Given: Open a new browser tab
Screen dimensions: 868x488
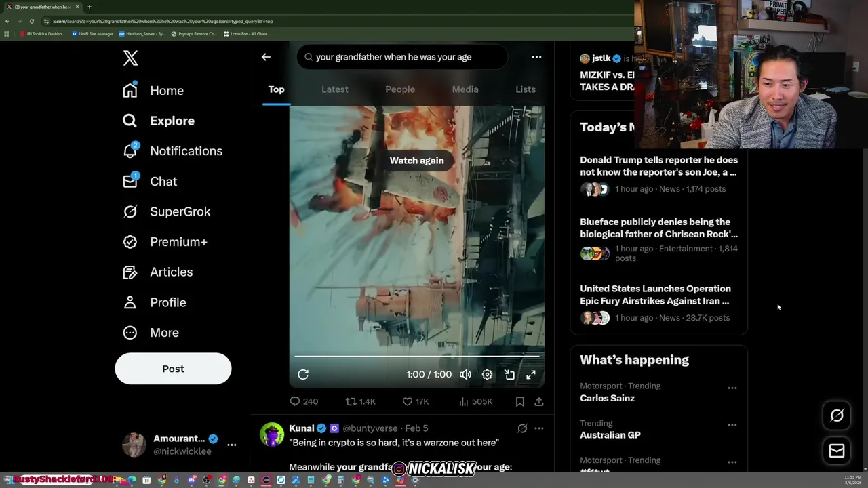Looking at the screenshot, I should [89, 7].
